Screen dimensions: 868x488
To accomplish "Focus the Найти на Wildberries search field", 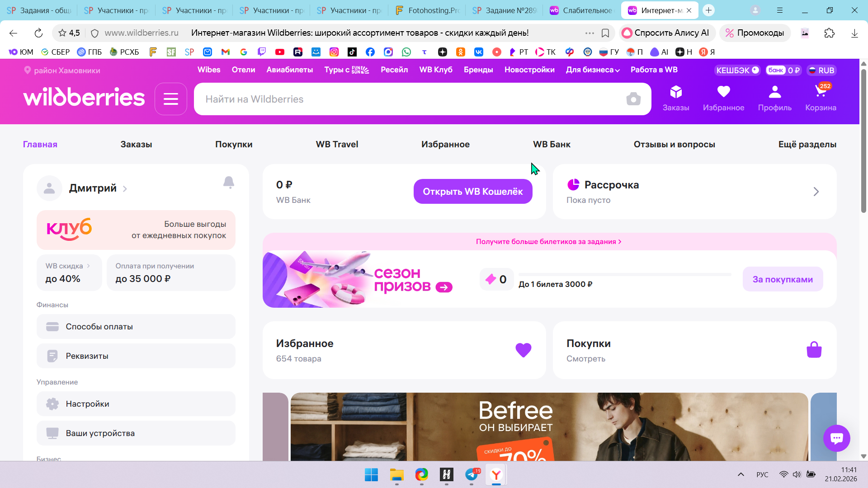I will [x=407, y=99].
